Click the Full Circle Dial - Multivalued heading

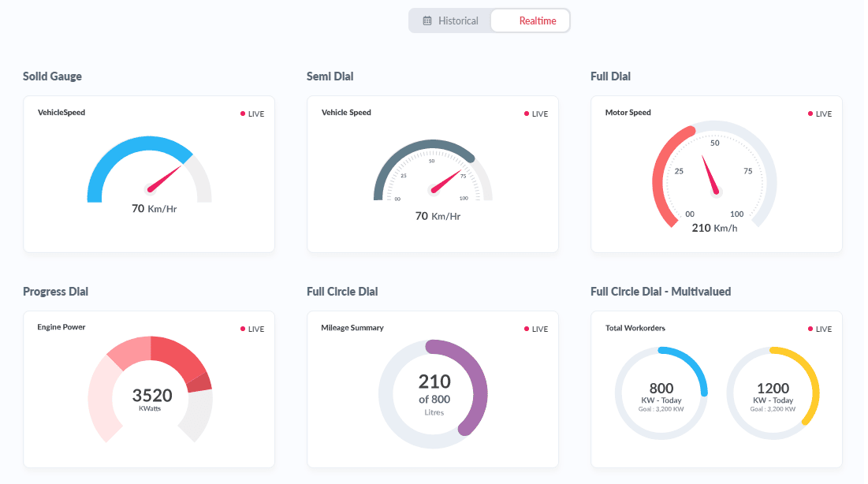click(661, 292)
